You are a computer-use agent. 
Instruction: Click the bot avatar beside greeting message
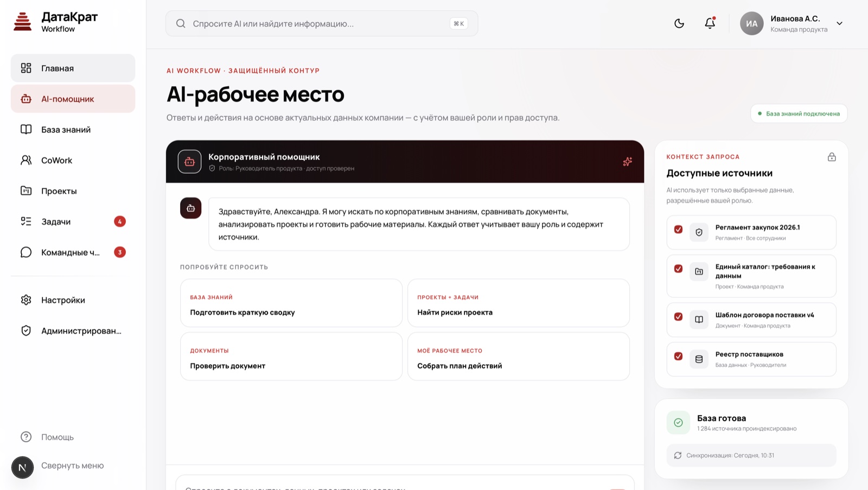point(190,208)
